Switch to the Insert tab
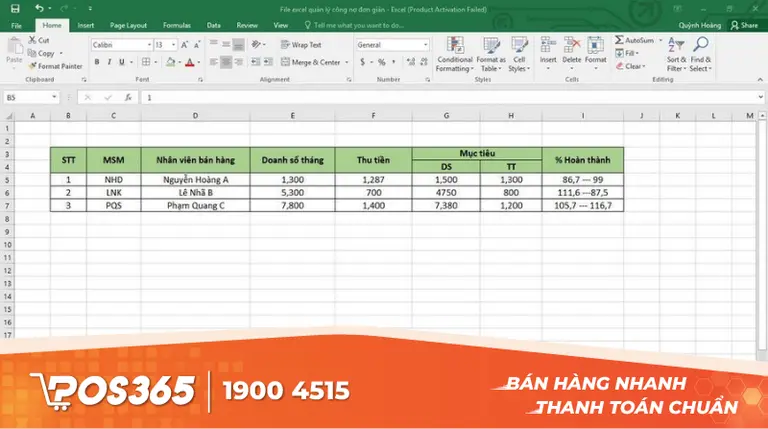Viewport: 768px width, 429px height. (x=86, y=25)
